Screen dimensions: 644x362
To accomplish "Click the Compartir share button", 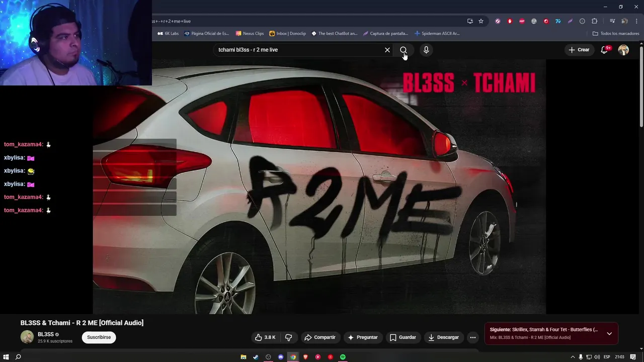I will click(x=319, y=337).
